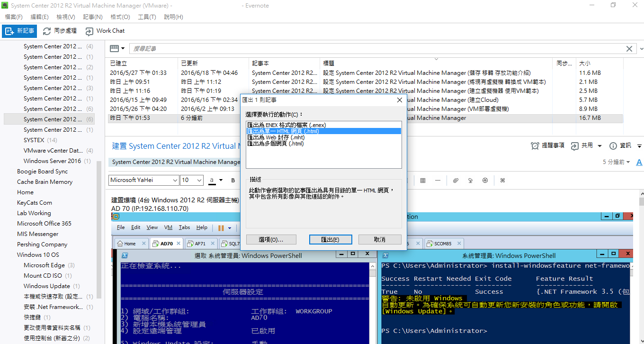Clear the note search box with X
This screenshot has height=344, width=644.
[629, 49]
